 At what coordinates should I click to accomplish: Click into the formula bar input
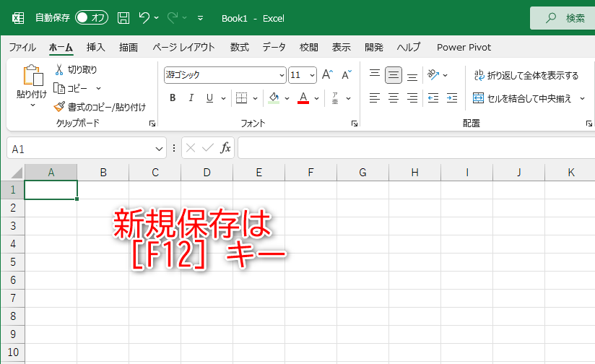tap(416, 147)
